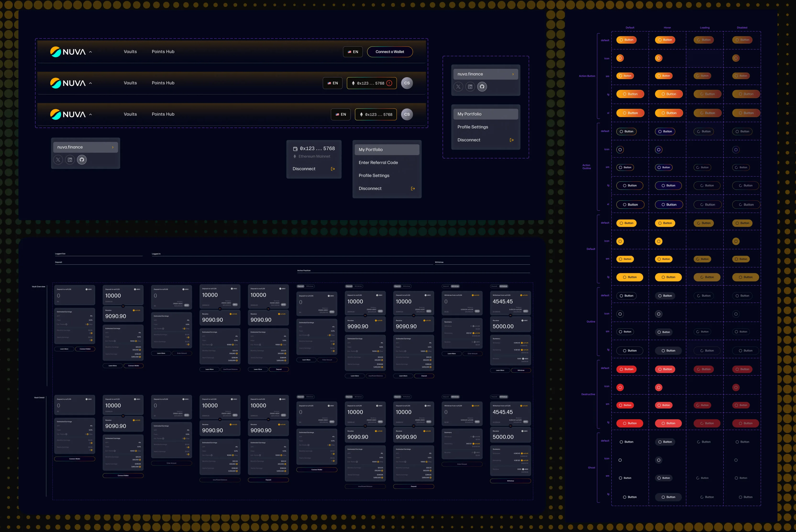Click swap arrow below first logged-out Vault Overview 10000 deposit

click(123, 306)
